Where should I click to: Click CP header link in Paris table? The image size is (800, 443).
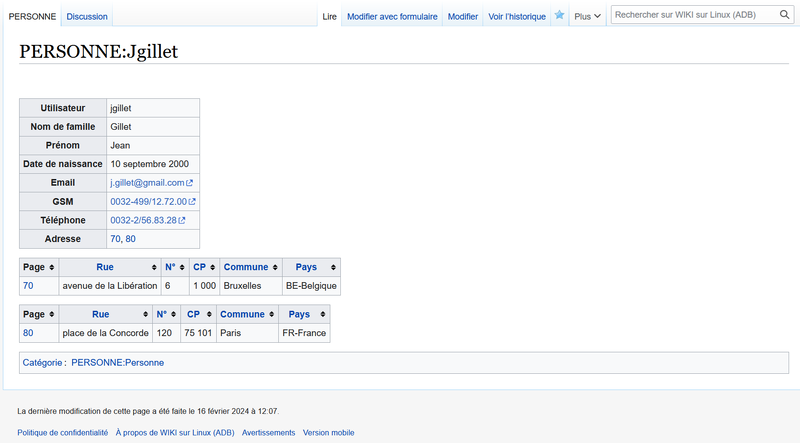tap(193, 314)
